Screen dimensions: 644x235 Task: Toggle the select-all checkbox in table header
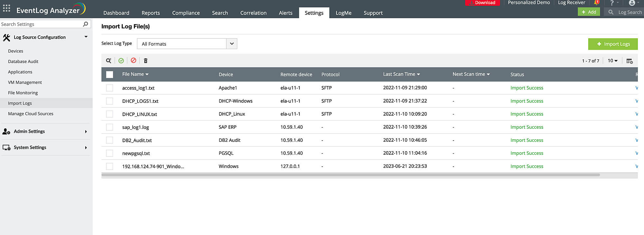pos(109,74)
